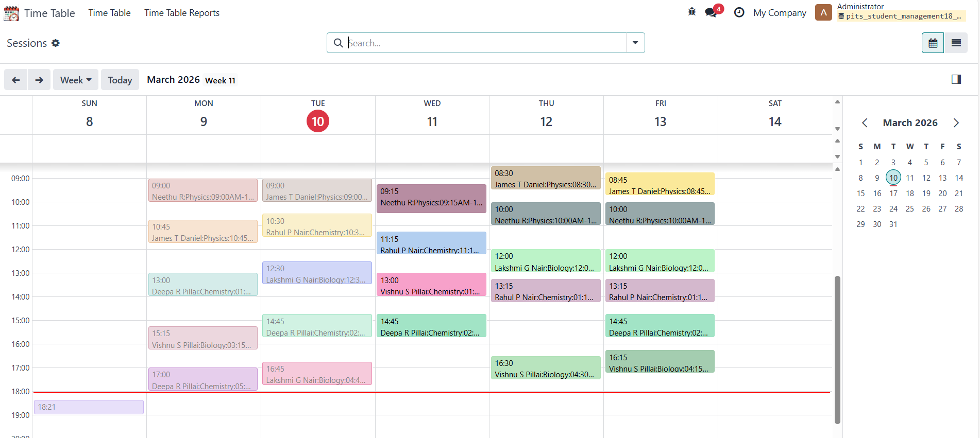Open the Administrator user avatar menu

click(823, 12)
